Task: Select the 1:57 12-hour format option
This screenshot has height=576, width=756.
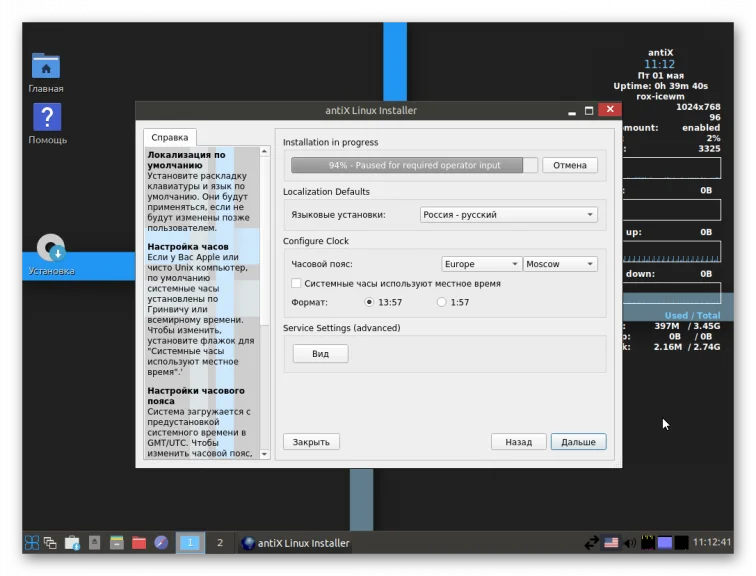Action: [441, 302]
